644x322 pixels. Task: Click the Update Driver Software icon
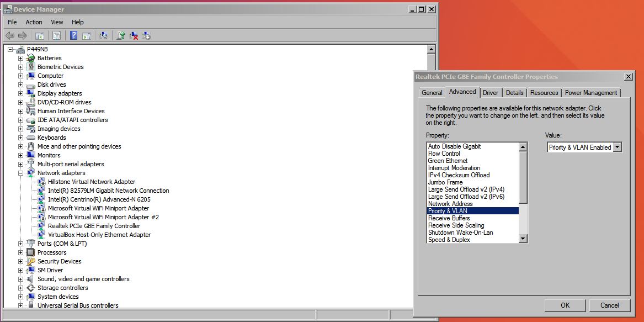[121, 36]
